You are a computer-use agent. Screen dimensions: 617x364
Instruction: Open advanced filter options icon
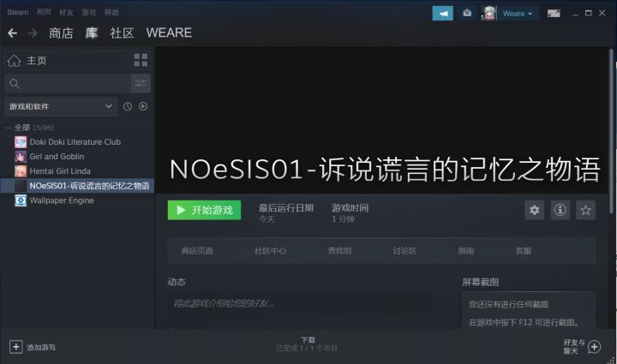pyautogui.click(x=141, y=83)
